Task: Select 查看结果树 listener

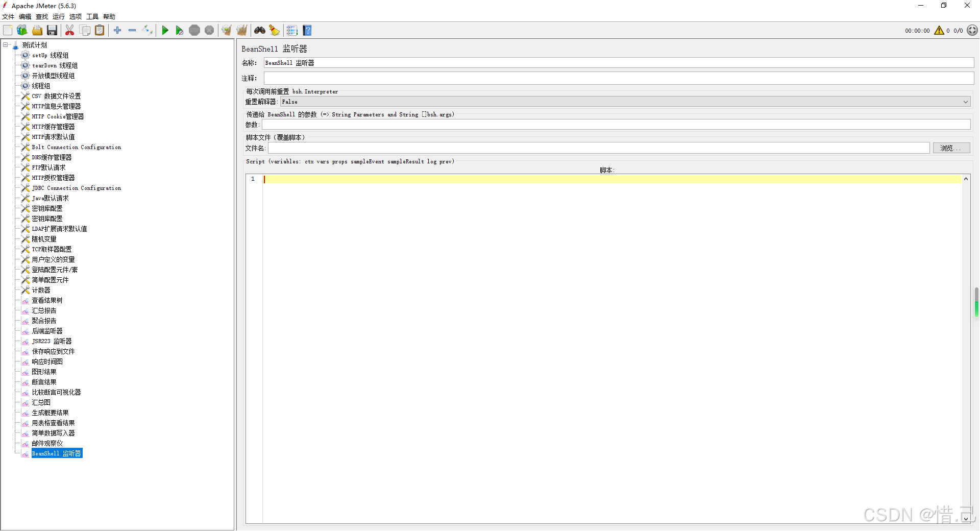Action: click(x=47, y=300)
